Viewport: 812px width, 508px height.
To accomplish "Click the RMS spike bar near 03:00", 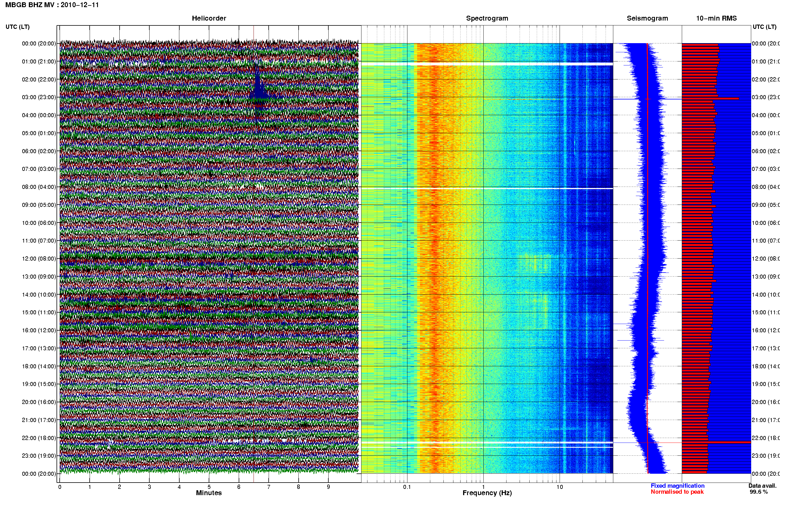I will [x=710, y=99].
